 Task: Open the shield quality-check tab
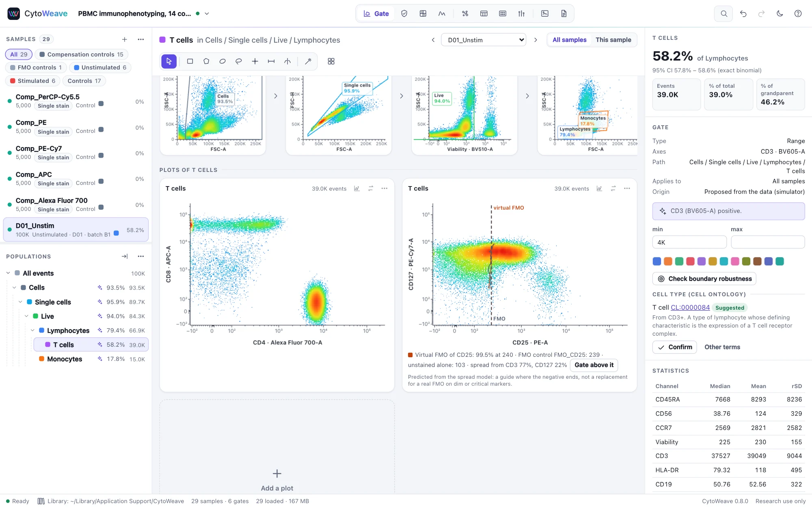[x=404, y=13]
